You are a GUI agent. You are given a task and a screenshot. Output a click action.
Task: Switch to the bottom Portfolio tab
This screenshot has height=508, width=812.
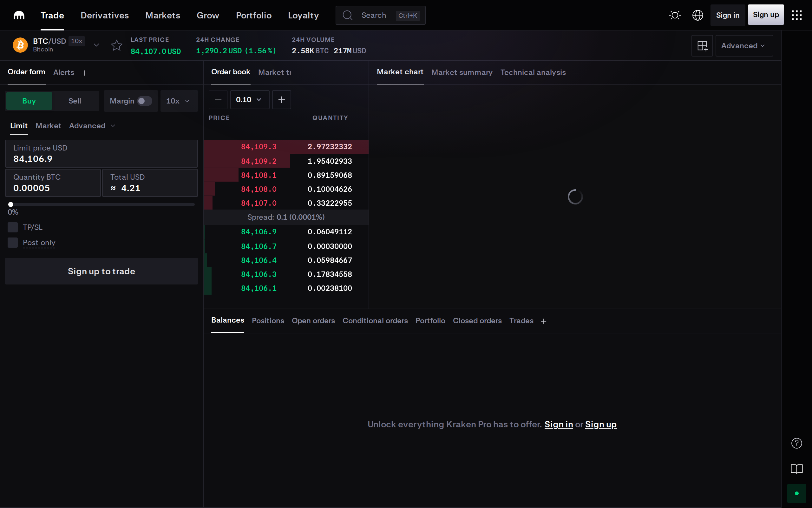click(x=430, y=321)
